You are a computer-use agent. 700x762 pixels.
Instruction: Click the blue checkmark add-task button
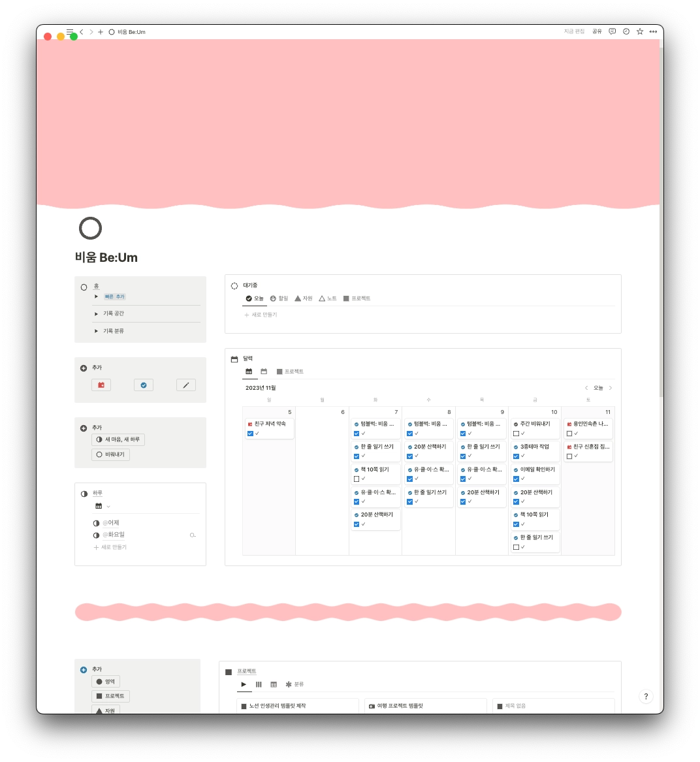(144, 385)
